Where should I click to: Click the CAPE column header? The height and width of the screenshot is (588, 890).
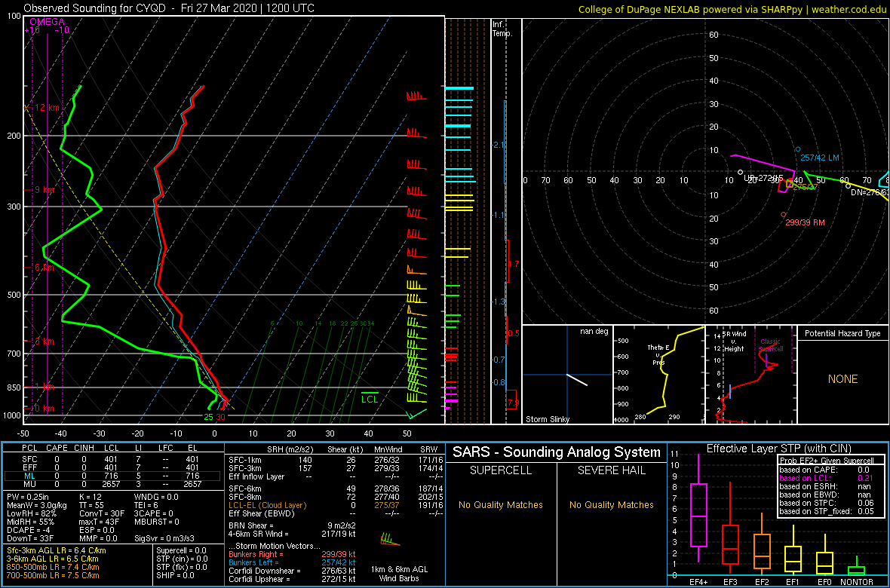[57, 449]
